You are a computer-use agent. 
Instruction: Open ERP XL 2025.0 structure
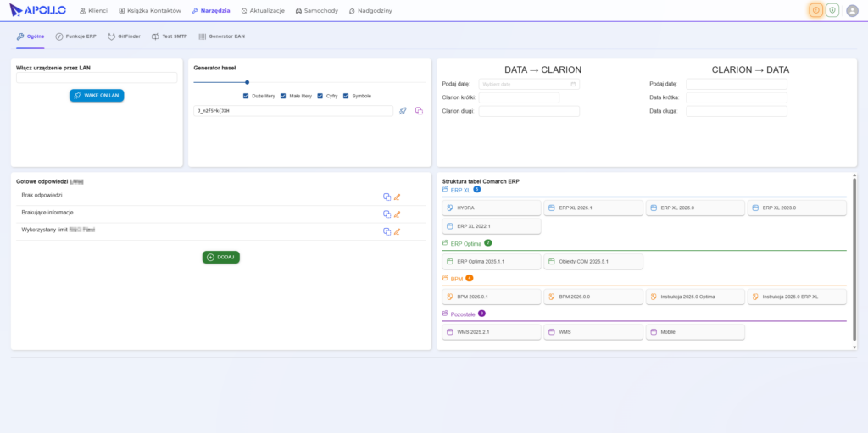[695, 208]
